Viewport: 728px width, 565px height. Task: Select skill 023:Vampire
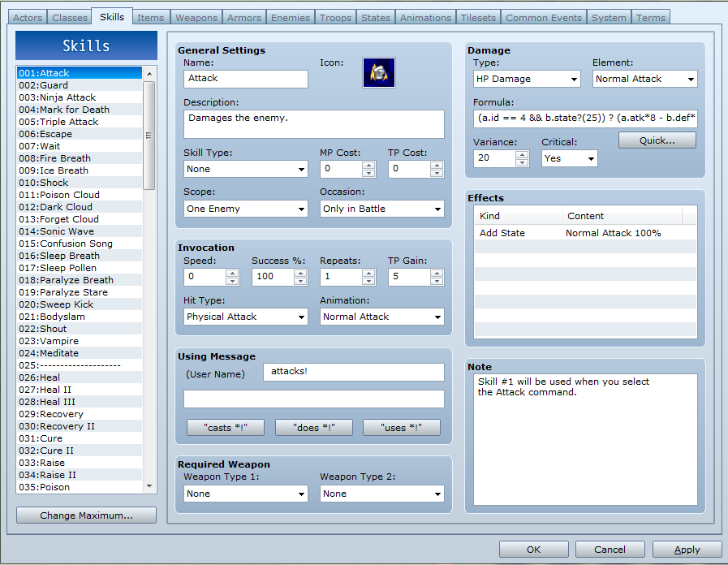80,341
